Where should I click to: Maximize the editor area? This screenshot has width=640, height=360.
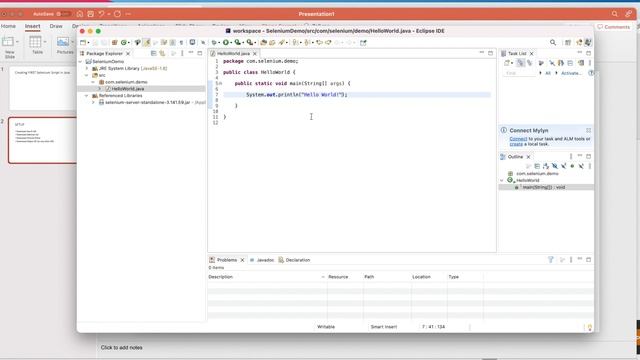tap(491, 53)
